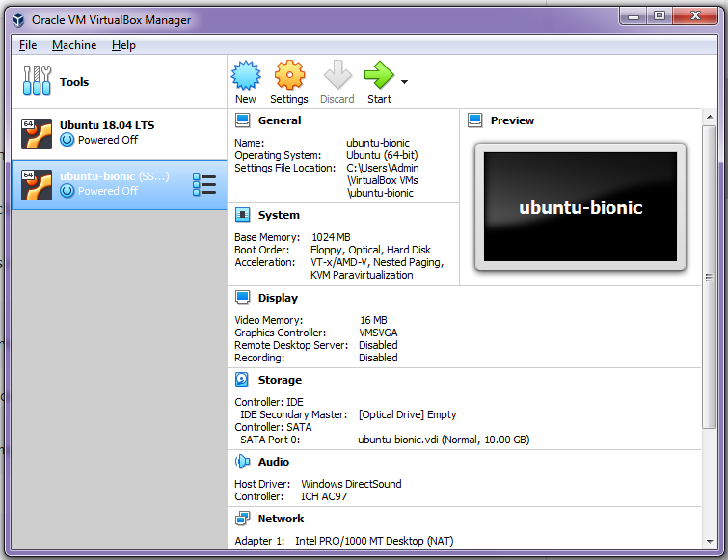Click the New virtual machine icon
This screenshot has width=728, height=560.
coord(246,76)
